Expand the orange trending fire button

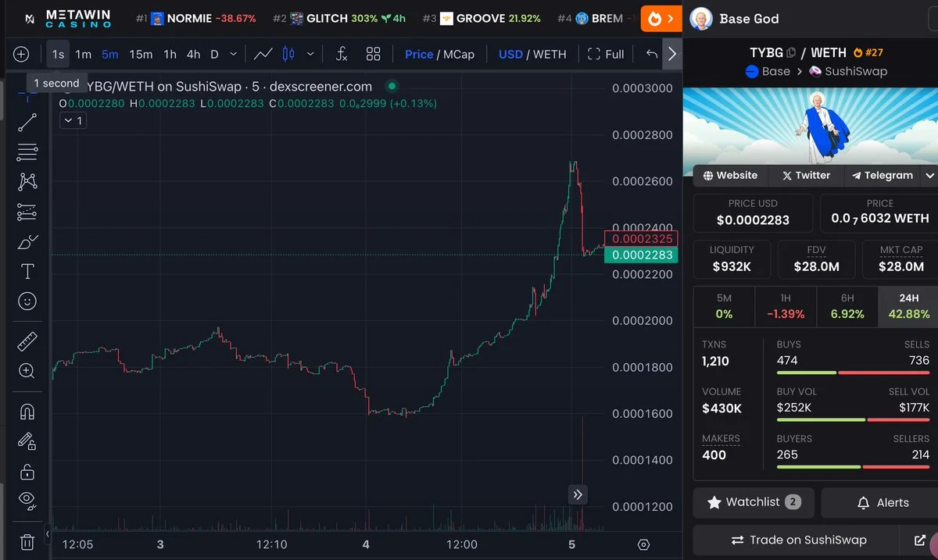pyautogui.click(x=661, y=18)
